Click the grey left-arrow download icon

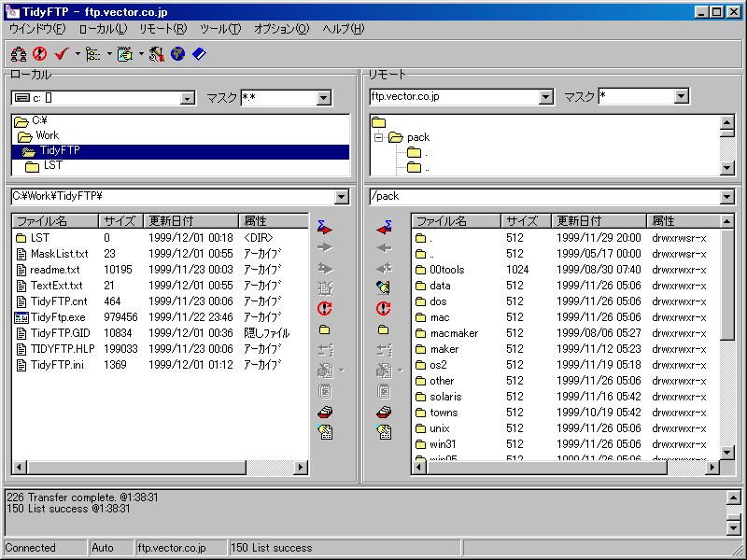click(x=384, y=247)
